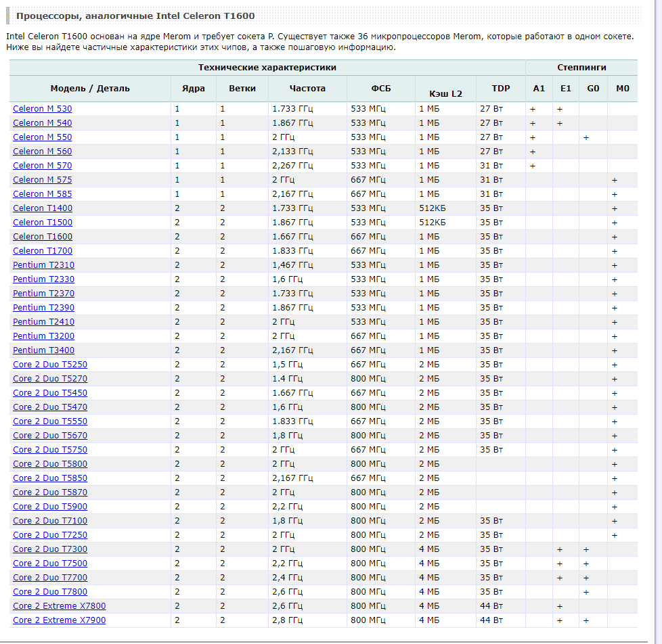Open the Core 2 Extreme X7800 link

(60, 606)
